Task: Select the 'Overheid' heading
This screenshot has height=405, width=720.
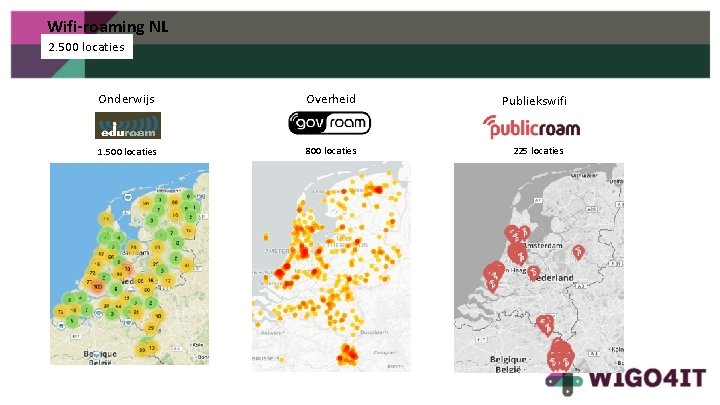Action: pyautogui.click(x=331, y=99)
